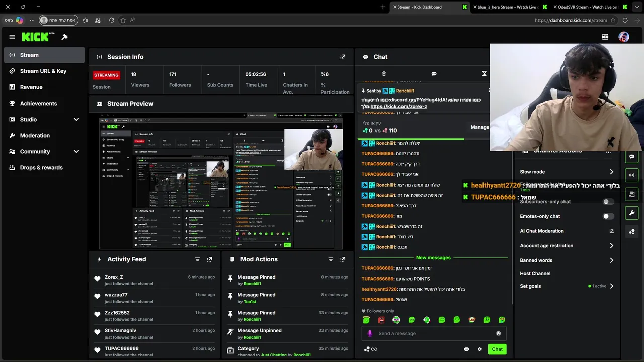Click StivHamagniv follower entry
The image size is (644, 362).
(154, 334)
